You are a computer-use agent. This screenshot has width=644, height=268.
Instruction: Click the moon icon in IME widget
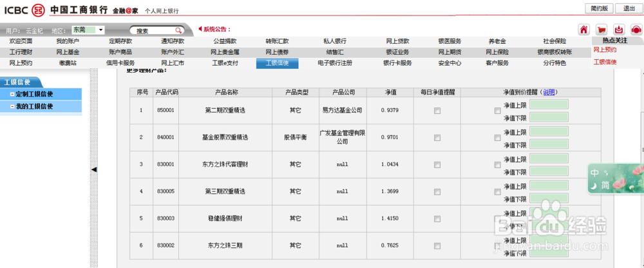click(x=594, y=186)
